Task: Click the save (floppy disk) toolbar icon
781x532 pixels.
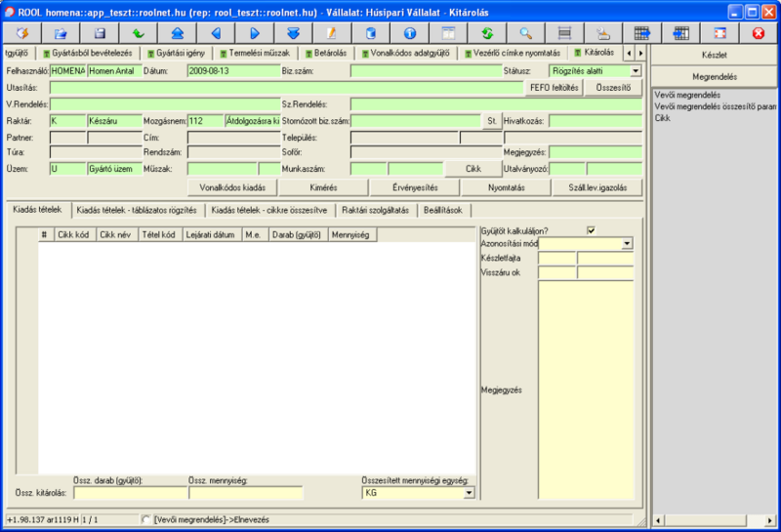Action: coord(99,33)
